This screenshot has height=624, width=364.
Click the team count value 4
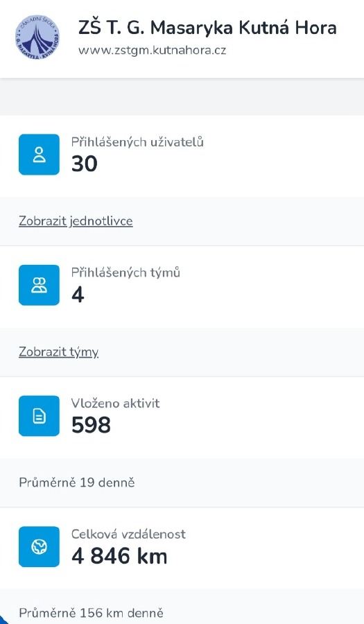[x=78, y=295]
